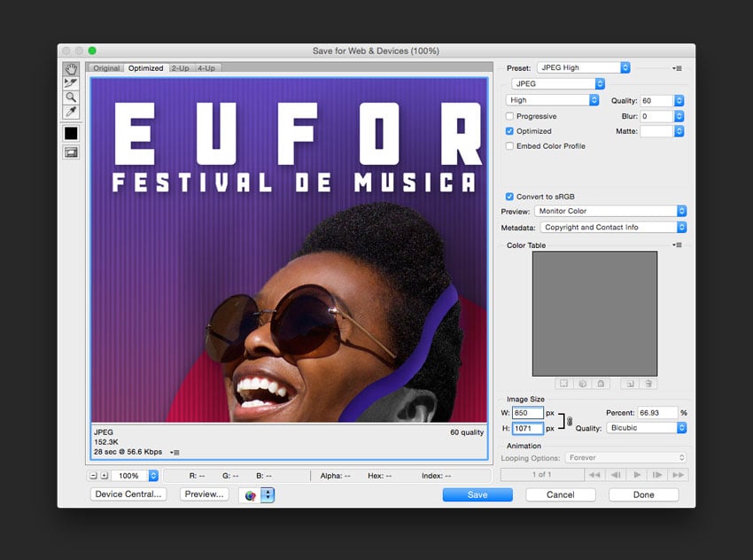Uncheck Convert to sRGB checkbox
The image size is (753, 560).
click(509, 197)
